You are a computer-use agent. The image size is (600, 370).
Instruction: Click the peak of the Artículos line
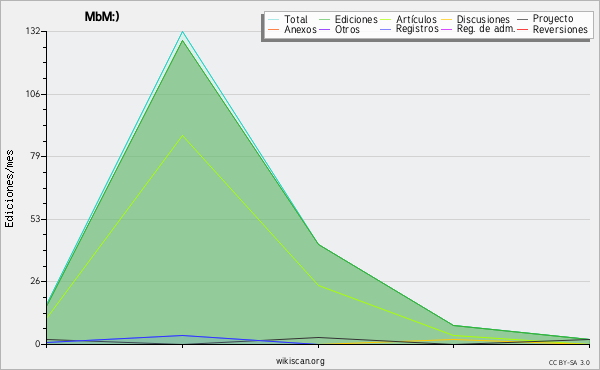click(183, 135)
